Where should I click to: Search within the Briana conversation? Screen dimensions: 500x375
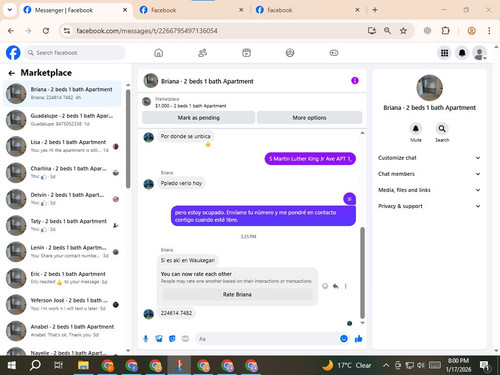(442, 129)
